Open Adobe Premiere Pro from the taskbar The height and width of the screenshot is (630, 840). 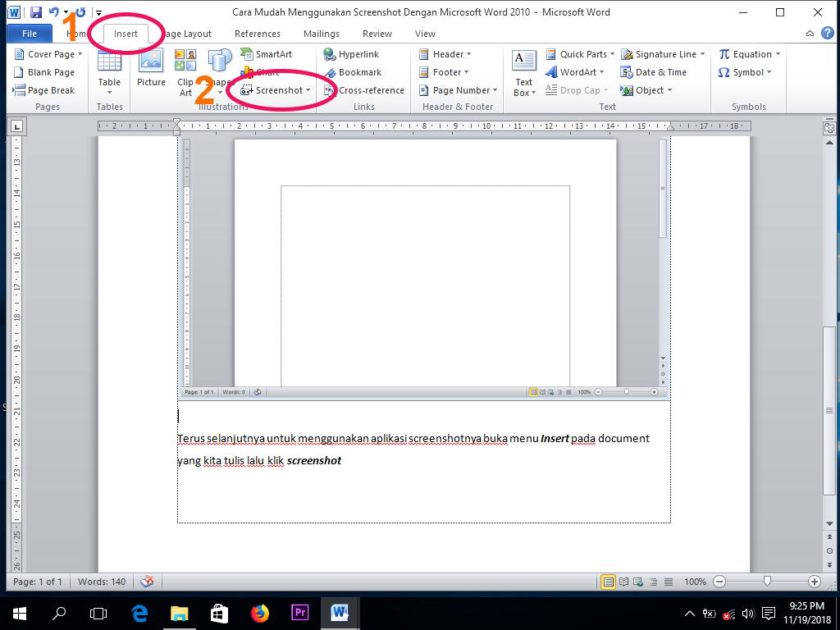click(300, 614)
